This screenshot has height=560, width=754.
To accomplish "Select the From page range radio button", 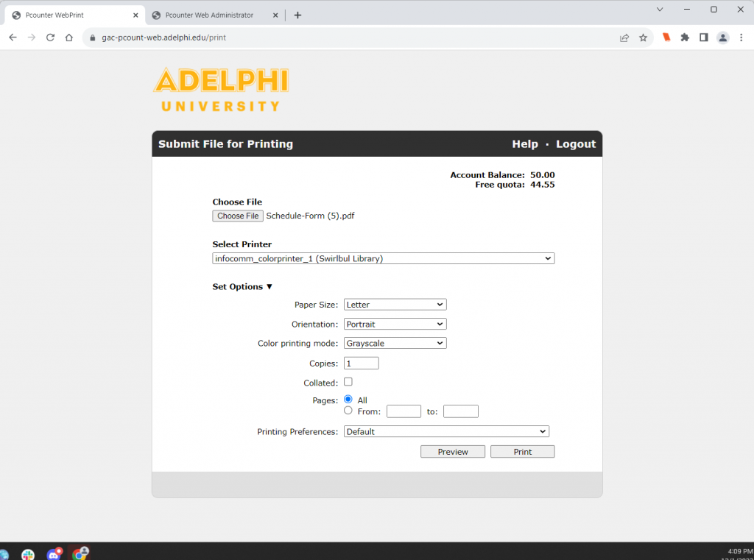I will (x=348, y=411).
